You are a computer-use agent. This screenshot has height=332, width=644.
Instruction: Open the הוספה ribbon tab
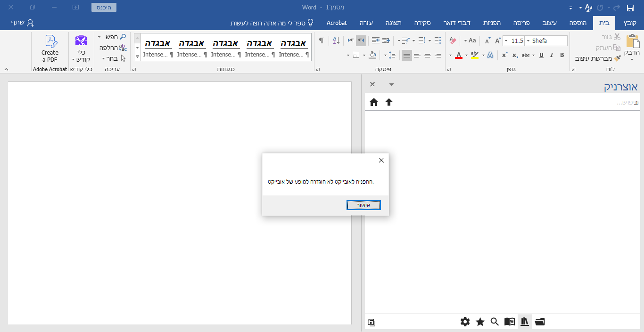click(x=578, y=23)
